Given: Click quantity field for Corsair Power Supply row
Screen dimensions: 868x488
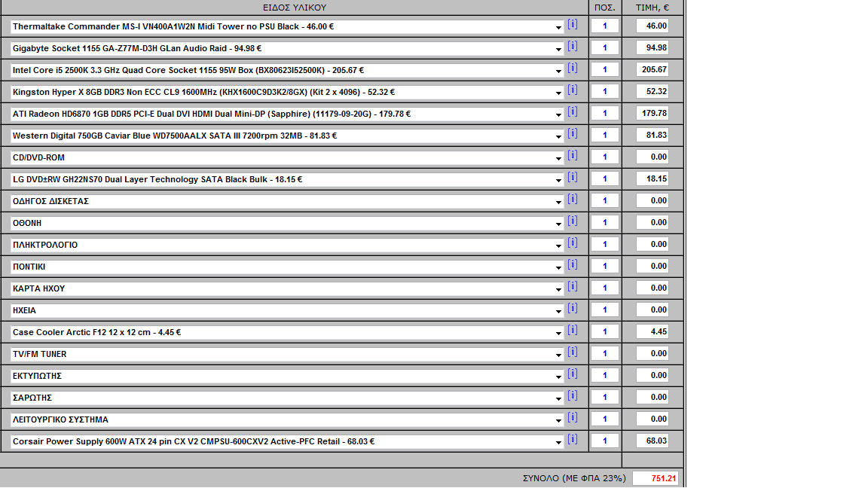Looking at the screenshot, I should pos(604,441).
